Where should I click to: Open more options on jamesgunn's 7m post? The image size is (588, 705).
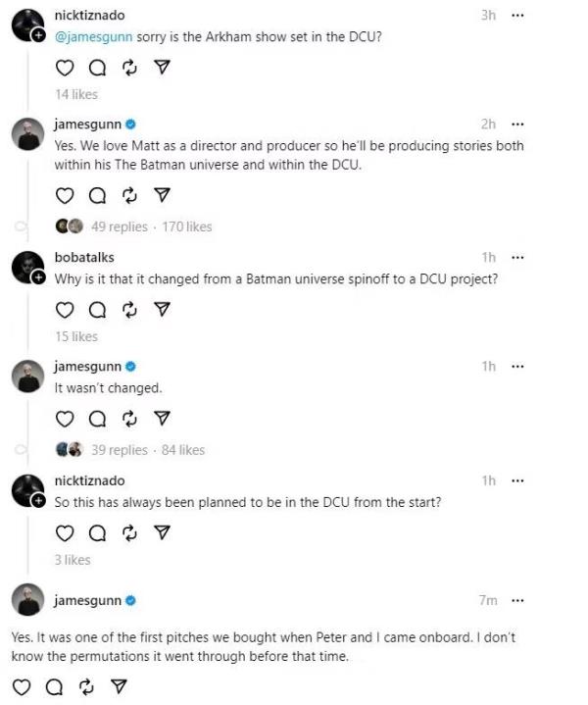518,600
